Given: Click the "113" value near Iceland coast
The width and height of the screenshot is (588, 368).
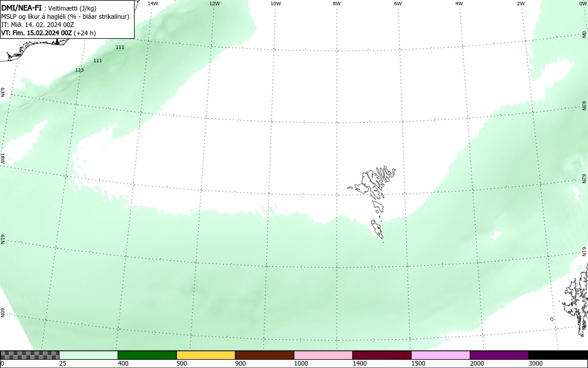Looking at the screenshot, I should [79, 70].
